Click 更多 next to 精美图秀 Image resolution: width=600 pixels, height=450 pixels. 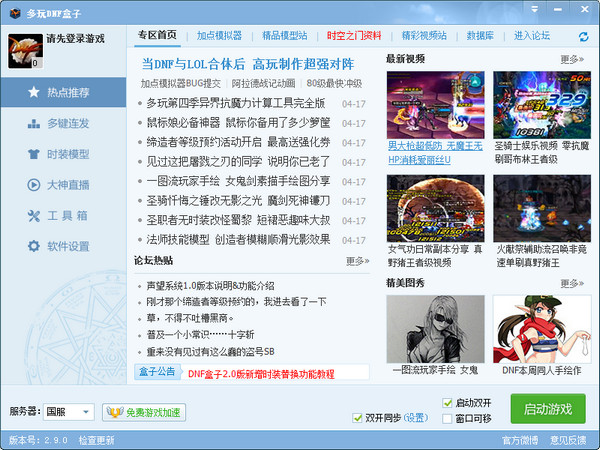[572, 283]
